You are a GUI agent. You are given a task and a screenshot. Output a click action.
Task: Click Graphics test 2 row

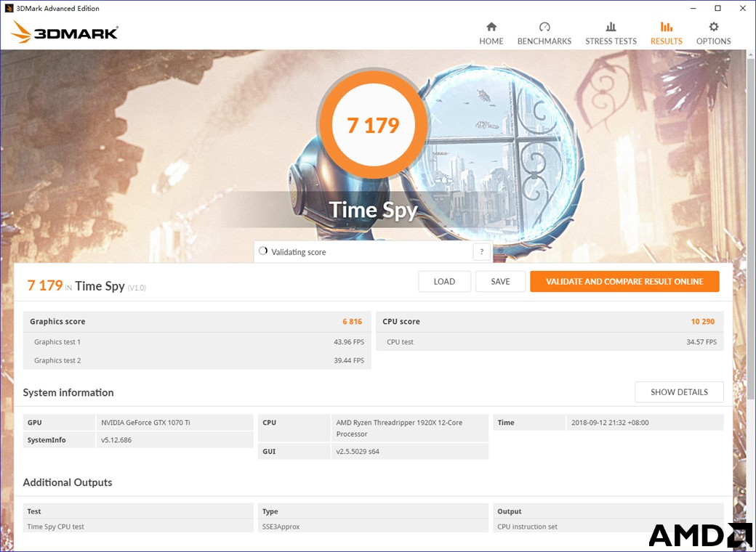tap(197, 360)
